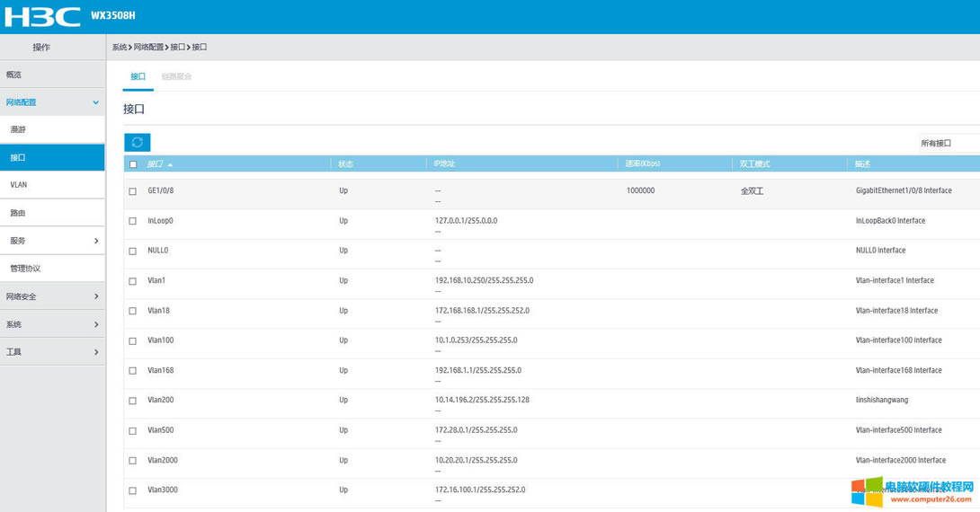
Task: Open the VLAN menu item
Action: coord(19,185)
